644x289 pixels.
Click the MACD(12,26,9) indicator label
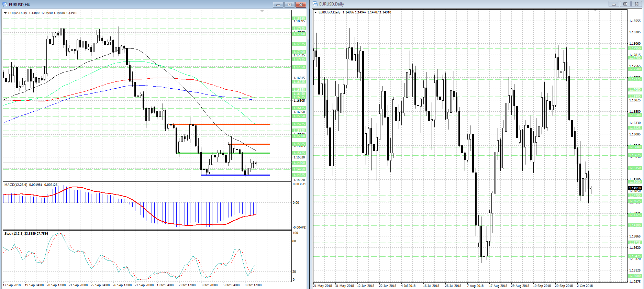tap(31, 185)
